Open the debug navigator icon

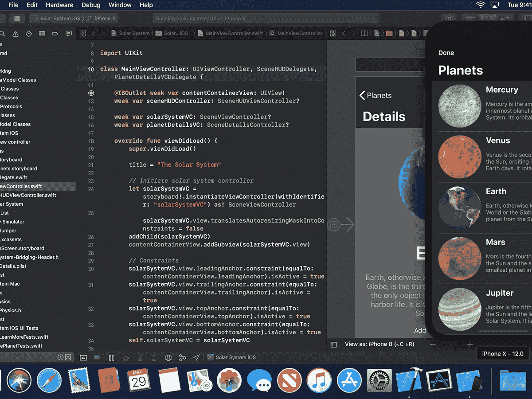click(42, 34)
